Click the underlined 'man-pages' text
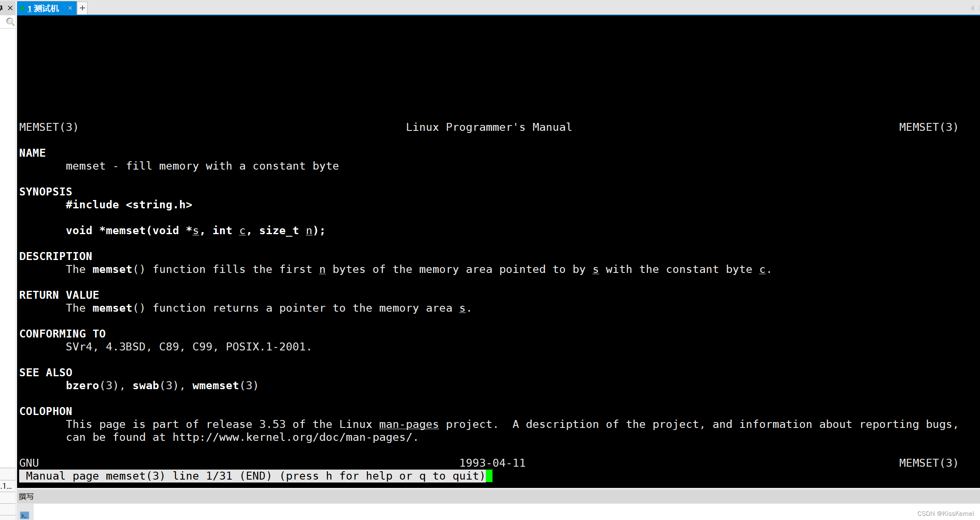The height and width of the screenshot is (520, 980). tap(409, 424)
